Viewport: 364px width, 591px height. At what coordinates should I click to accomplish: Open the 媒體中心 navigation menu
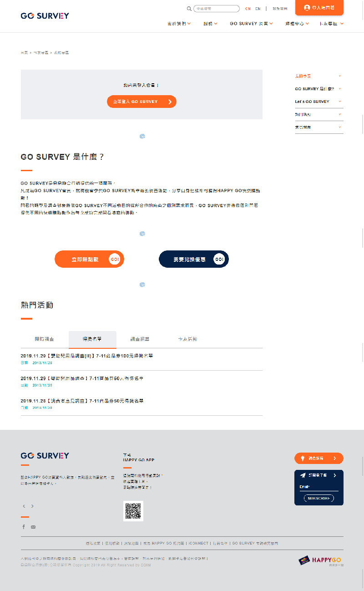point(294,23)
